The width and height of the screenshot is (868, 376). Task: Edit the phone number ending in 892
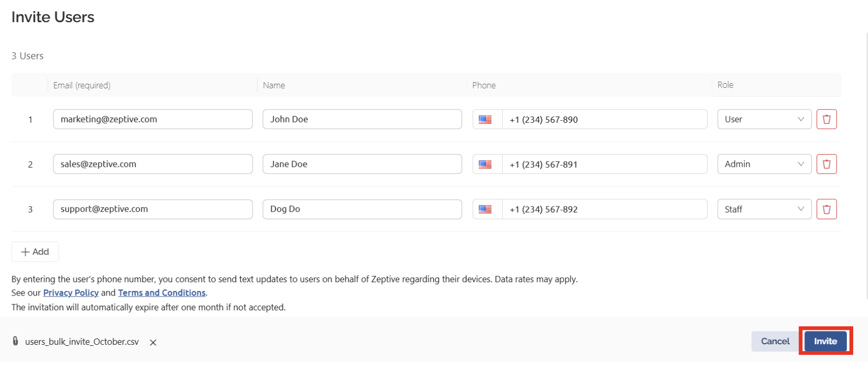(x=604, y=209)
